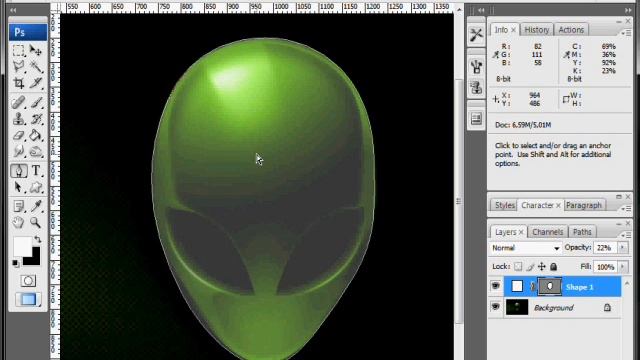Select the Eraser tool
Image resolution: width=640 pixels, height=360 pixels.
pyautogui.click(x=18, y=135)
